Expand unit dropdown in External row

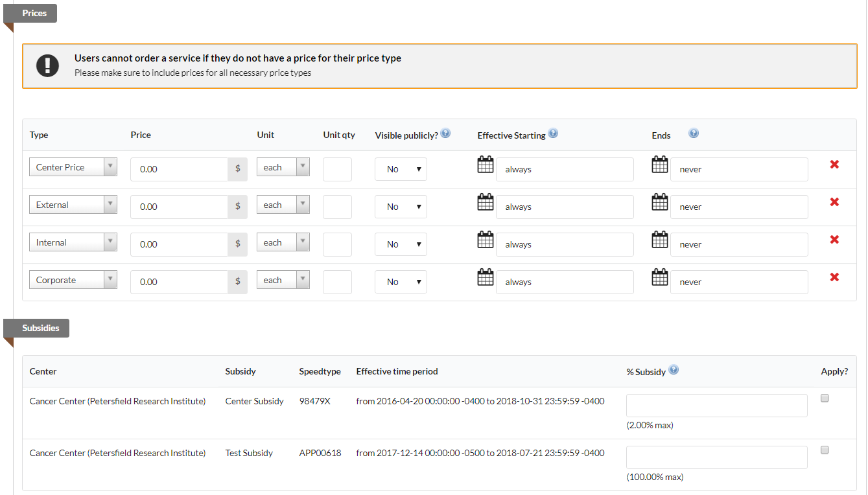coord(283,205)
